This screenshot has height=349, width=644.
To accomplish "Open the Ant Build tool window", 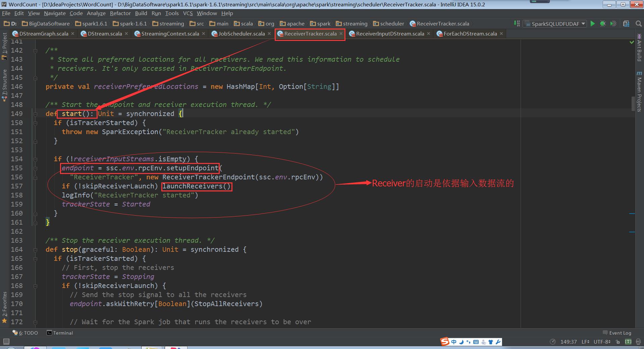I will [x=639, y=48].
